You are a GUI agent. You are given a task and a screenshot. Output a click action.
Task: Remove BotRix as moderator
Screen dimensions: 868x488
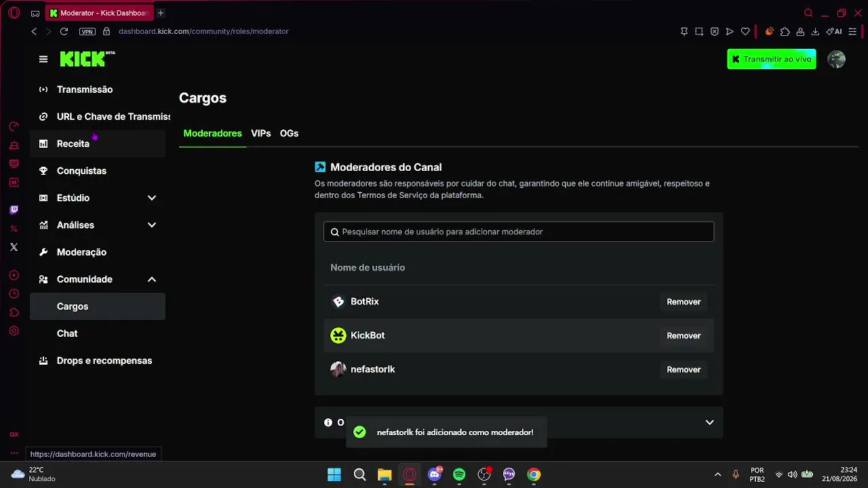[684, 302]
